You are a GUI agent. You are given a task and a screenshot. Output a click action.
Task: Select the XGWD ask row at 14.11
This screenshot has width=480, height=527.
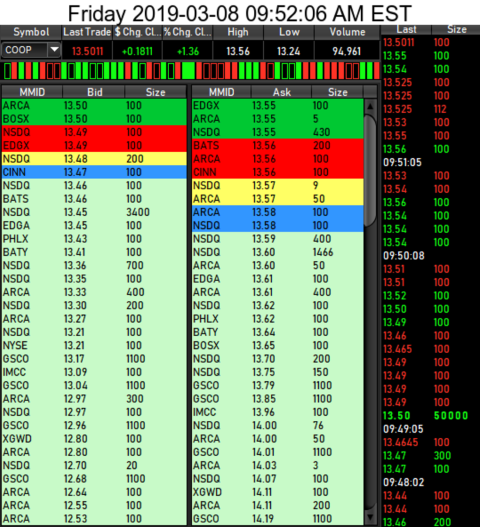tap(278, 492)
